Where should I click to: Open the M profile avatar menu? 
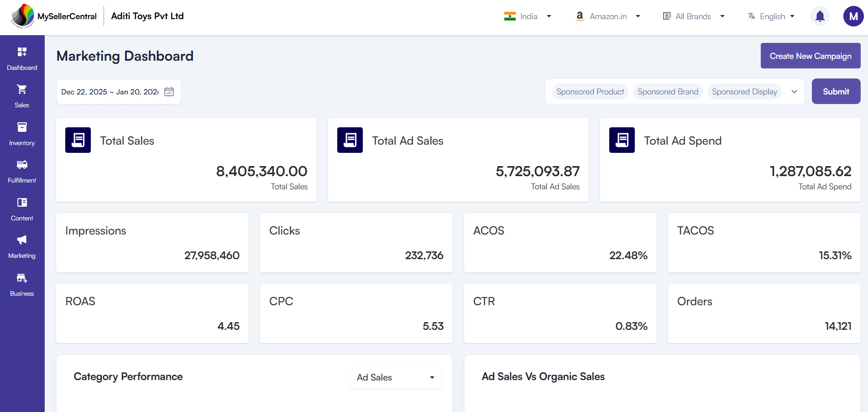click(x=854, y=16)
